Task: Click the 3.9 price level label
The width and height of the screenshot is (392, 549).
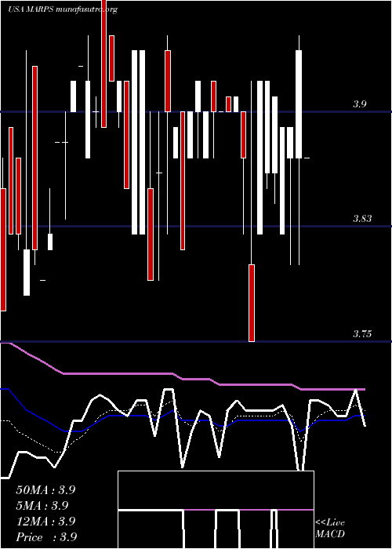Action: (x=359, y=104)
